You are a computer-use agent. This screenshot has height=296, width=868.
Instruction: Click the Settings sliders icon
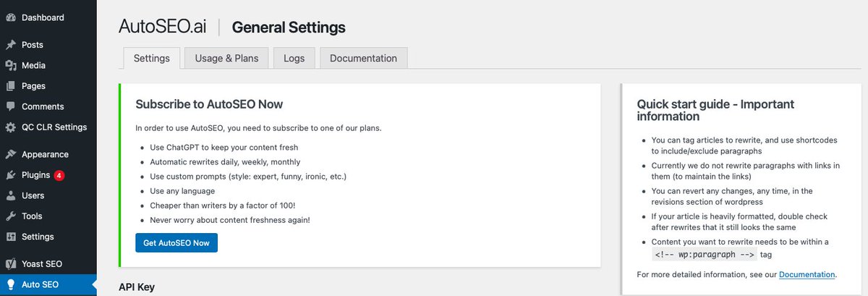(10, 237)
